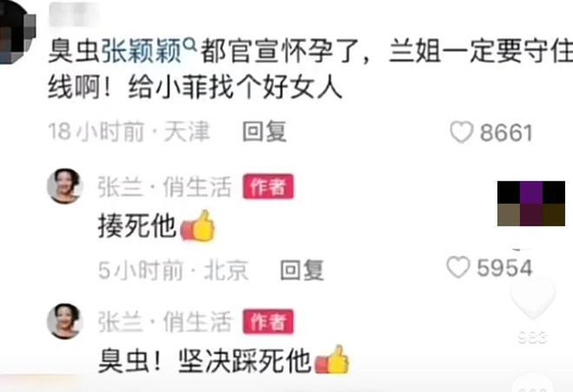Open 张兰·俏生活 username on first reply
The image size is (573, 392).
[x=165, y=186]
